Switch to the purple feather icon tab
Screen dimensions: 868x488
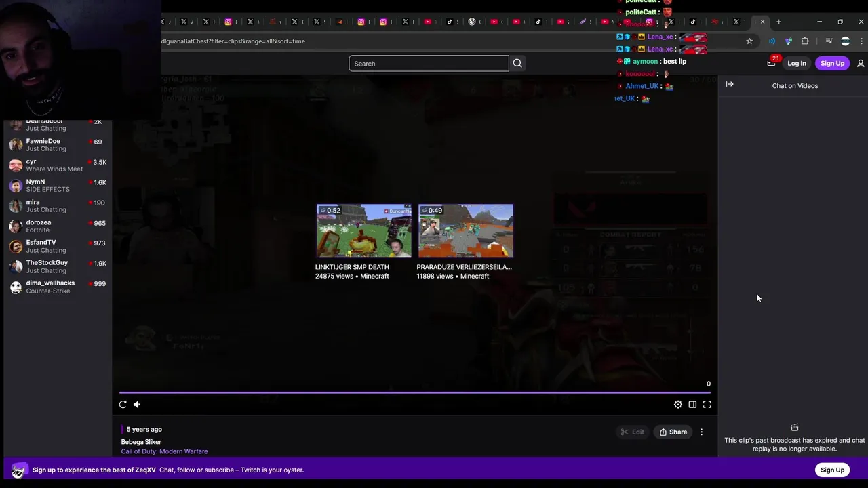(x=583, y=22)
